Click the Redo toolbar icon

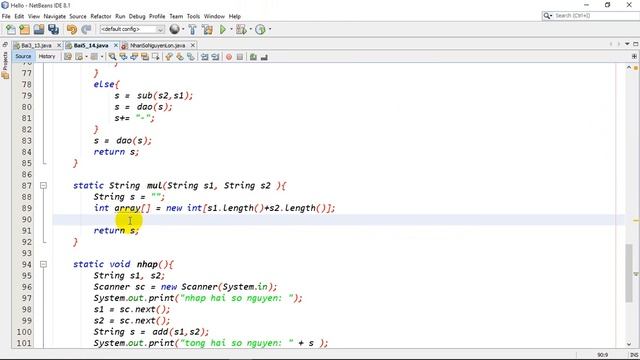tap(86, 29)
